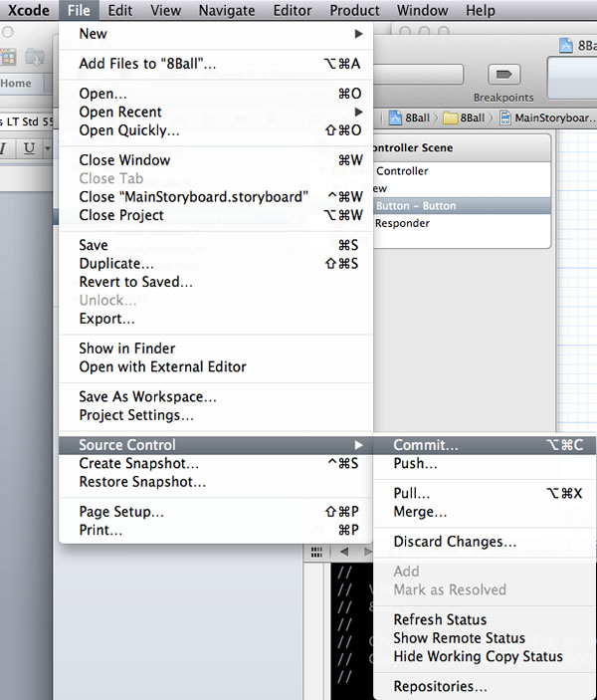Open the Product menu
Screen dimensions: 597x700
pos(354,10)
